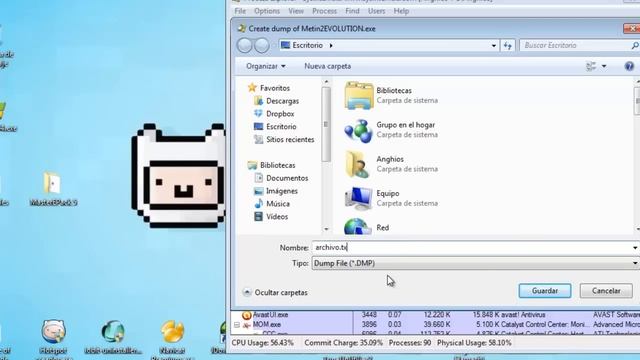Open the Options menu in Process Explorer
The width and height of the screenshot is (640, 360).
click(267, 11)
